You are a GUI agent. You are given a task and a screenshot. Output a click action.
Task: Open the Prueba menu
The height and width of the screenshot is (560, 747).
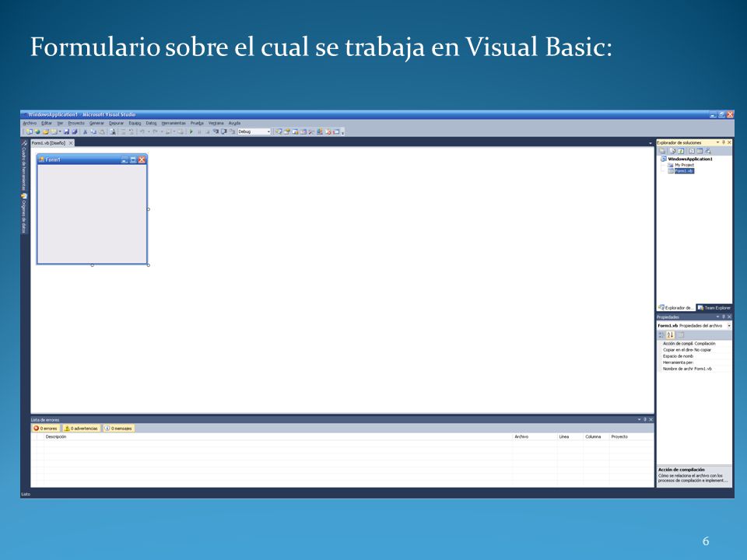197,123
